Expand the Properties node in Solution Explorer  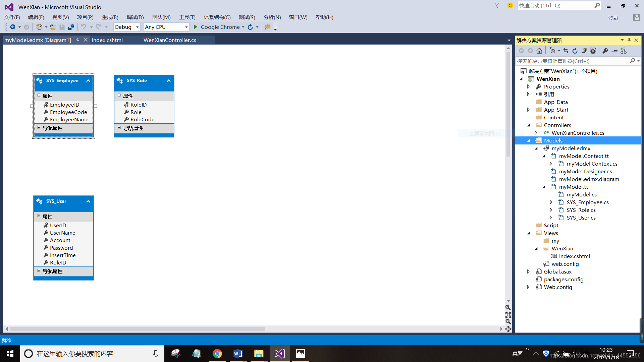click(529, 87)
